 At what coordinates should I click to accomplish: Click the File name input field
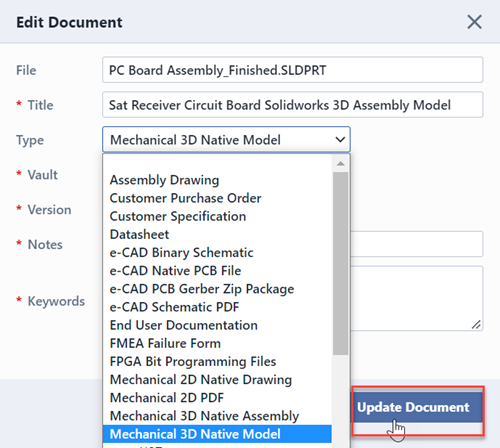tap(293, 70)
